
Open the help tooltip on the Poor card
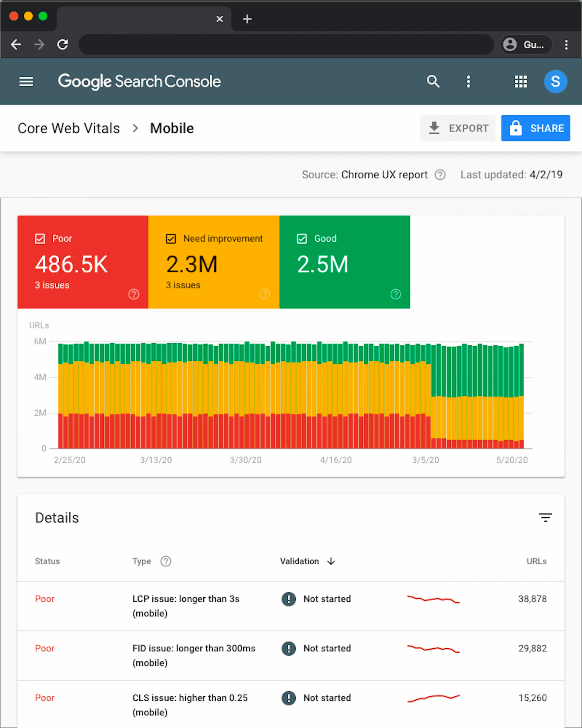[134, 294]
